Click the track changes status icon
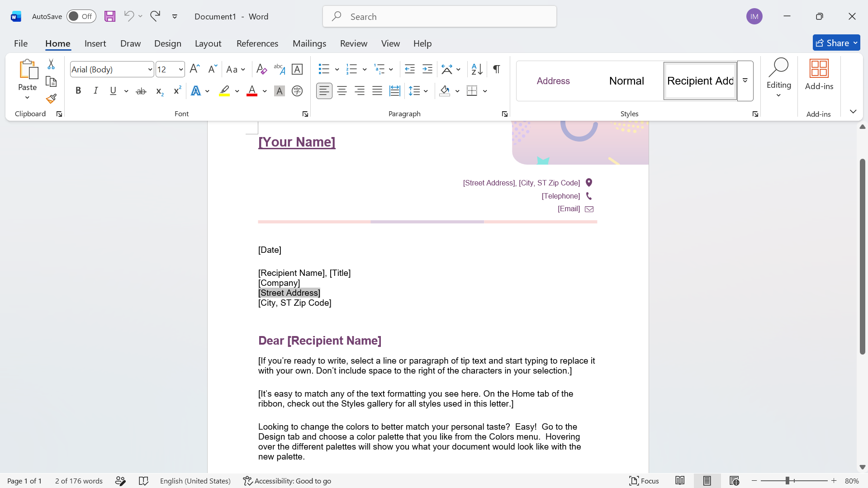The width and height of the screenshot is (868, 488). pyautogui.click(x=120, y=481)
